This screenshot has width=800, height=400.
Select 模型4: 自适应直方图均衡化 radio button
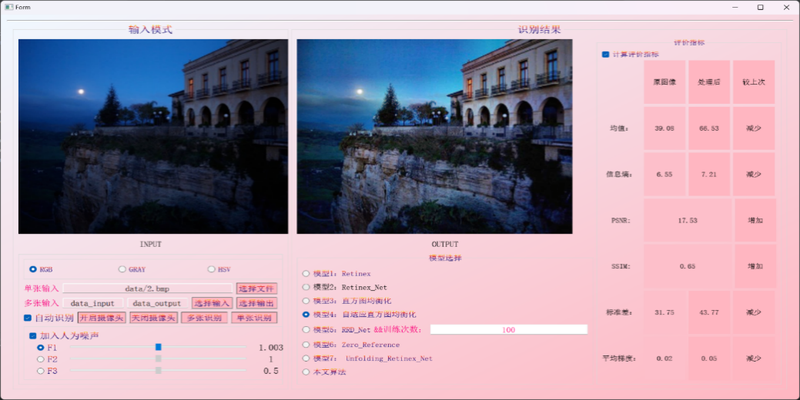306,315
